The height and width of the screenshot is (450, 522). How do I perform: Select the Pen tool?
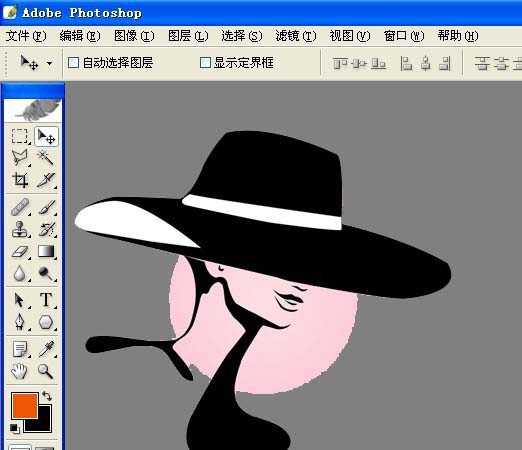pyautogui.click(x=19, y=322)
